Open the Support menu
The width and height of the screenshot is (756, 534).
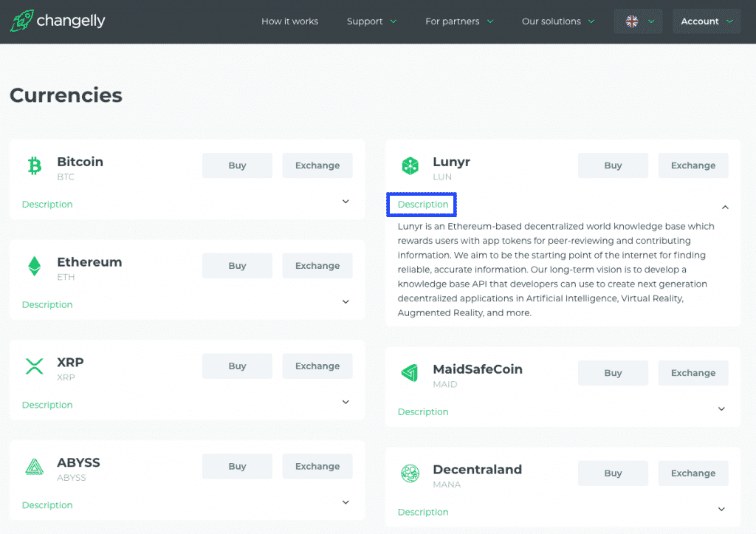(x=371, y=21)
